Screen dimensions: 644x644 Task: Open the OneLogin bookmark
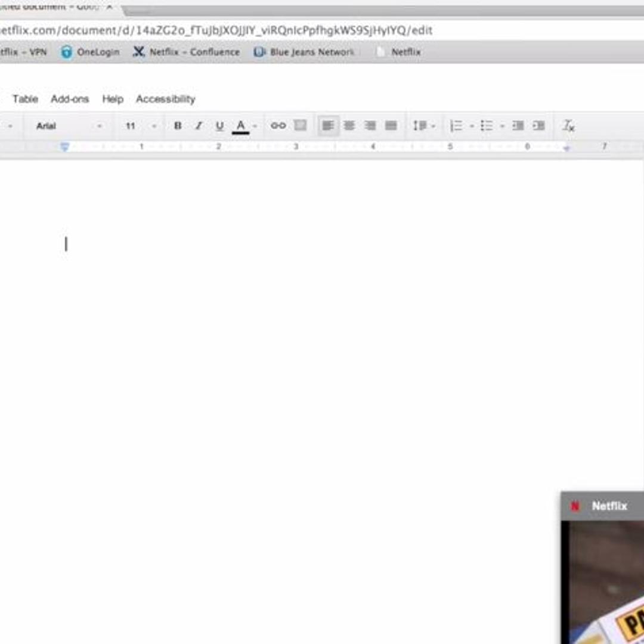click(x=91, y=52)
